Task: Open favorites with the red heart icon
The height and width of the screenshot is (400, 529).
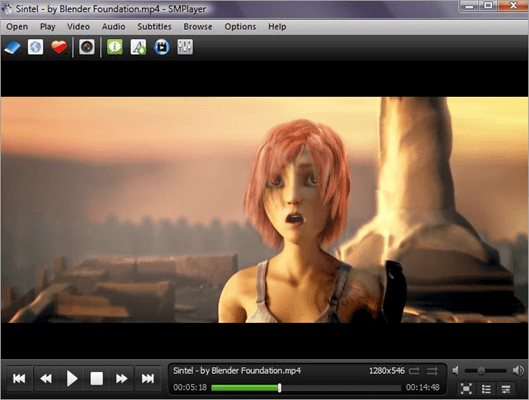Action: pos(59,47)
